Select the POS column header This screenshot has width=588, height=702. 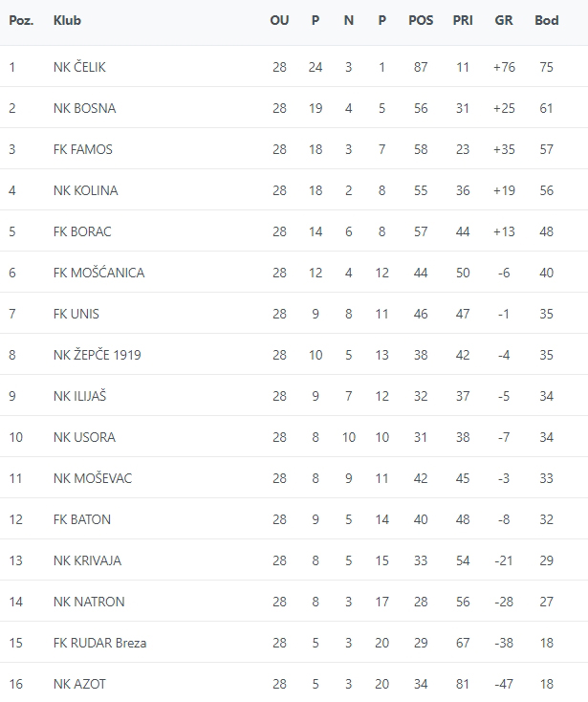click(x=421, y=21)
